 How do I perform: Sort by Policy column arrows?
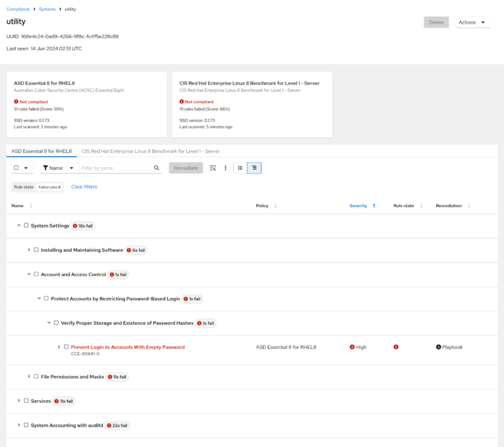click(x=276, y=206)
